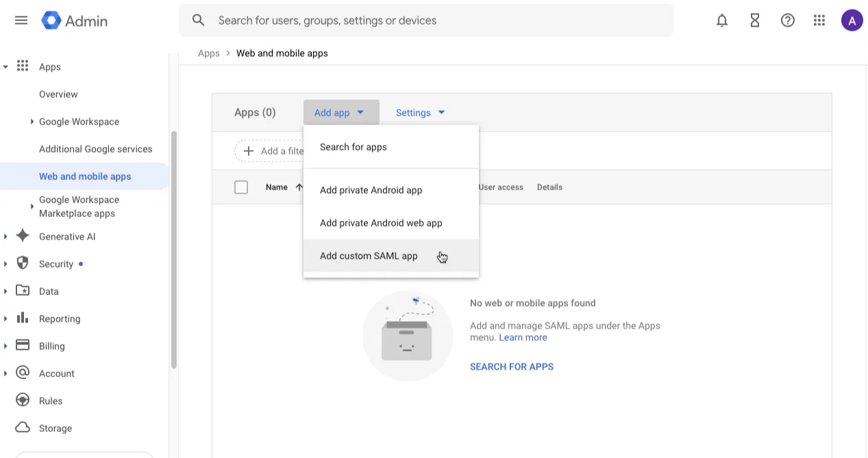Image resolution: width=868 pixels, height=458 pixels.
Task: Open the account avatar A
Action: point(852,21)
